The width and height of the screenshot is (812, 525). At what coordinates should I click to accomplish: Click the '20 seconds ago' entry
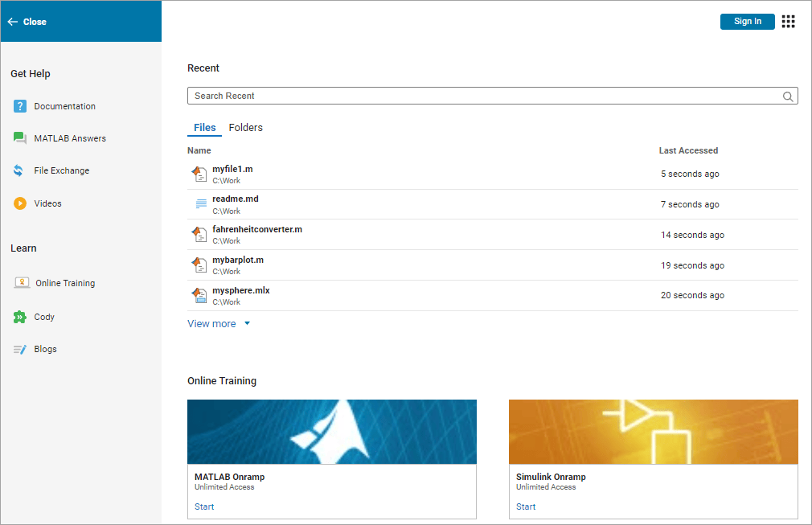pyautogui.click(x=692, y=295)
